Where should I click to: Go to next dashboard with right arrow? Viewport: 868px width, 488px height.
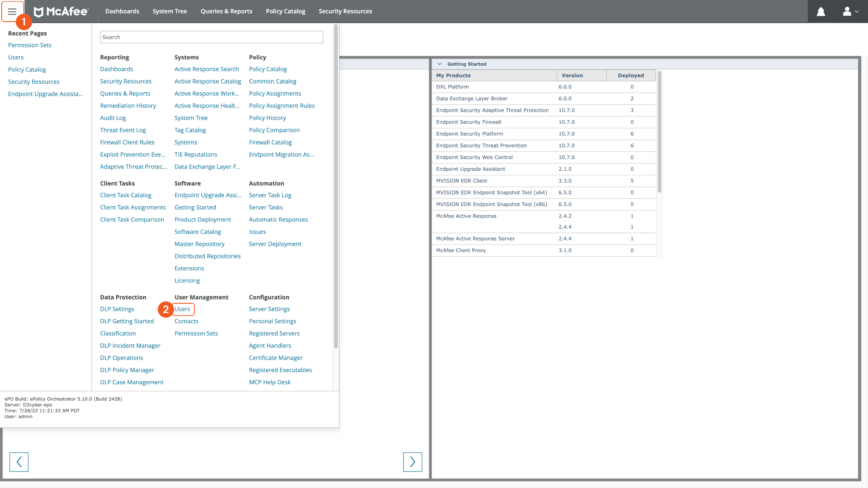tap(412, 462)
